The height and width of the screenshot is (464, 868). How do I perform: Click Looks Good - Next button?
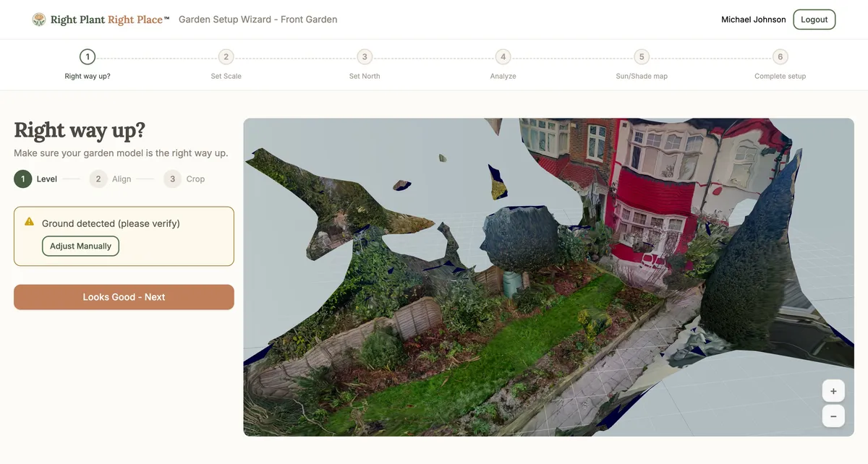(x=124, y=297)
